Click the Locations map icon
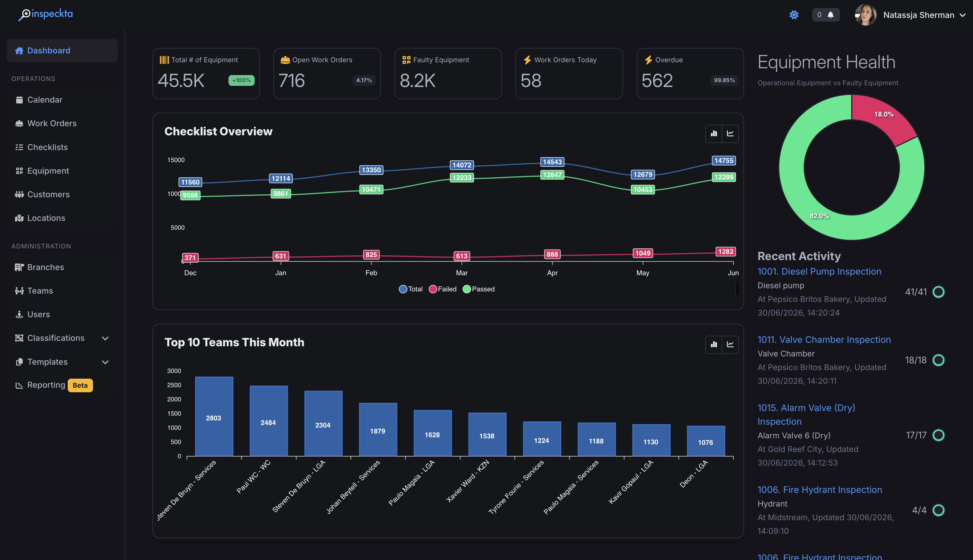 point(19,218)
